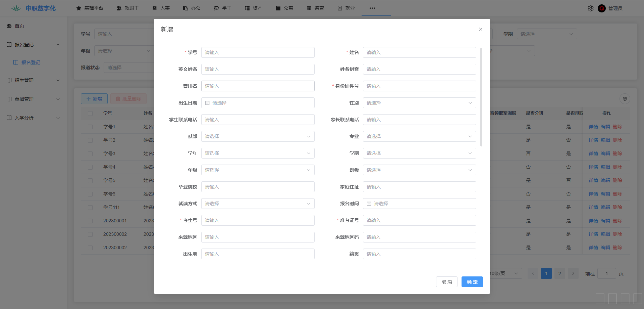Click the 中职数字化 logo
This screenshot has height=309, width=644.
click(x=34, y=8)
